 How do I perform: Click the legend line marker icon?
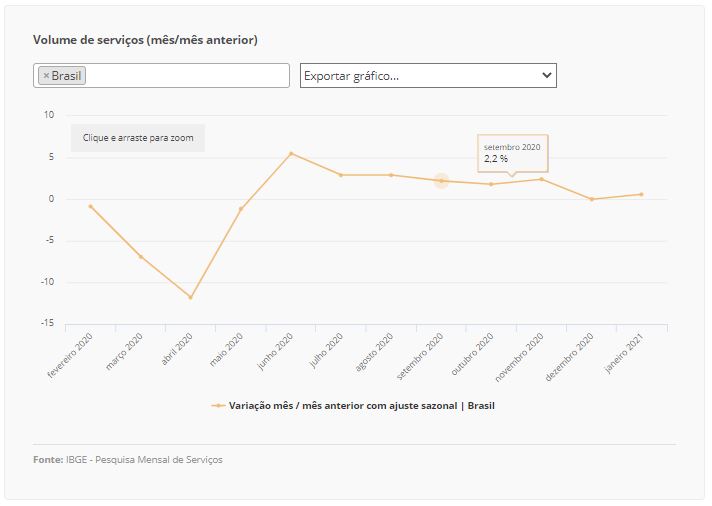[218, 406]
